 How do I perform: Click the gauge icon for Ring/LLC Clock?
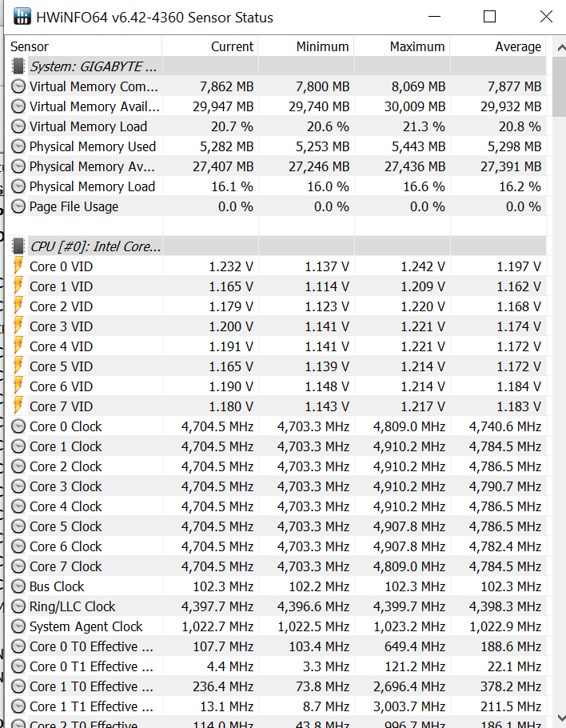point(18,606)
